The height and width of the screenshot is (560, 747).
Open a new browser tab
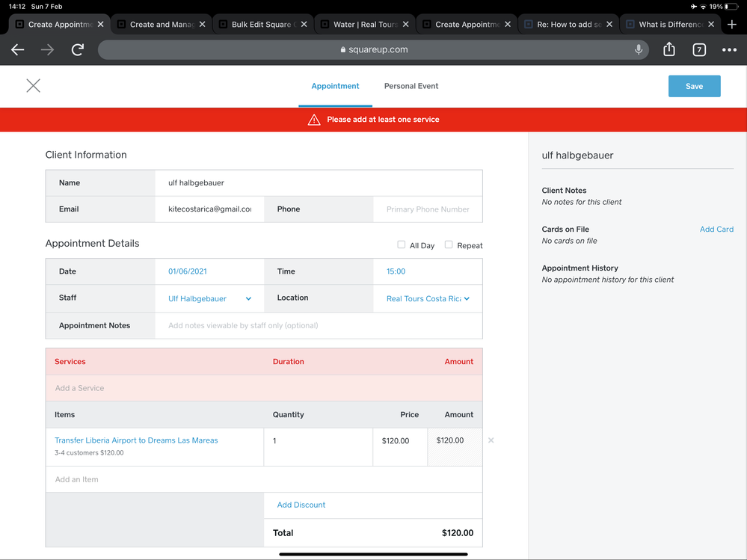point(732,24)
